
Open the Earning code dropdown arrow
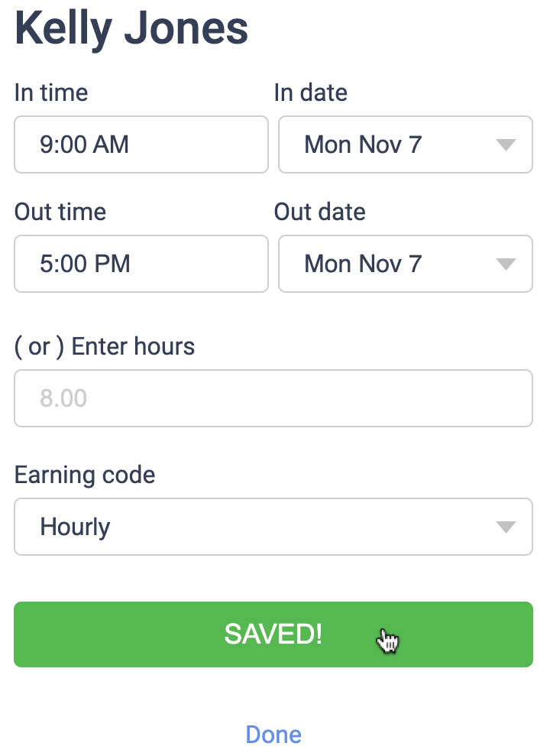505,527
